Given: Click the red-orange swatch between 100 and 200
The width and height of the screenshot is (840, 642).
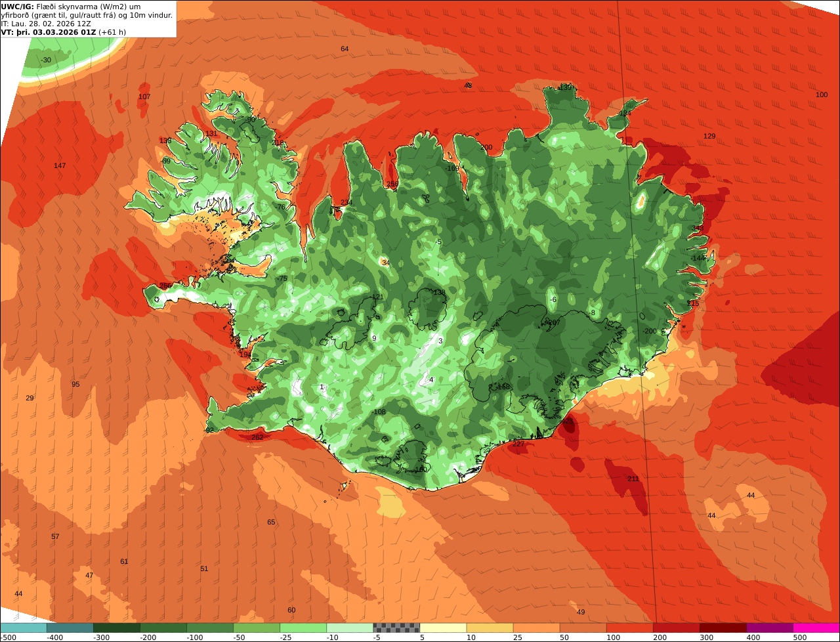Looking at the screenshot, I should point(629,628).
